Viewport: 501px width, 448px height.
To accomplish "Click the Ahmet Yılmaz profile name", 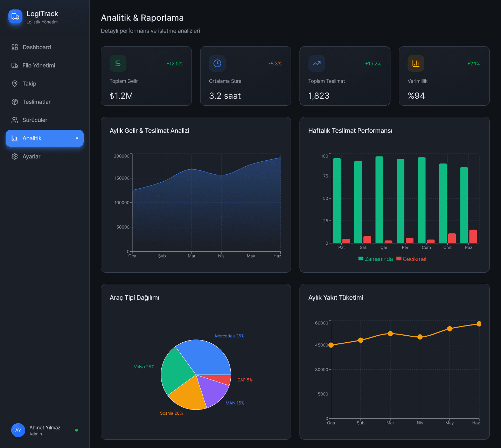I will tap(45, 428).
